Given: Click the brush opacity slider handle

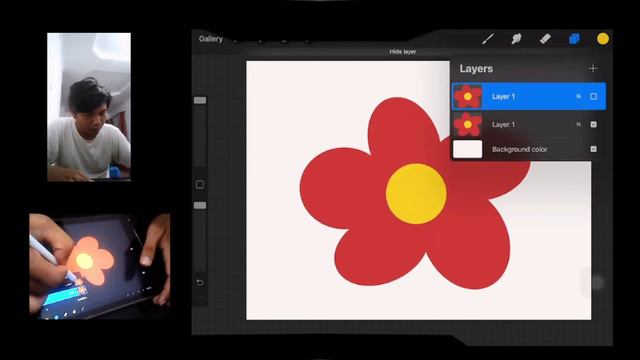Looking at the screenshot, I should (200, 205).
